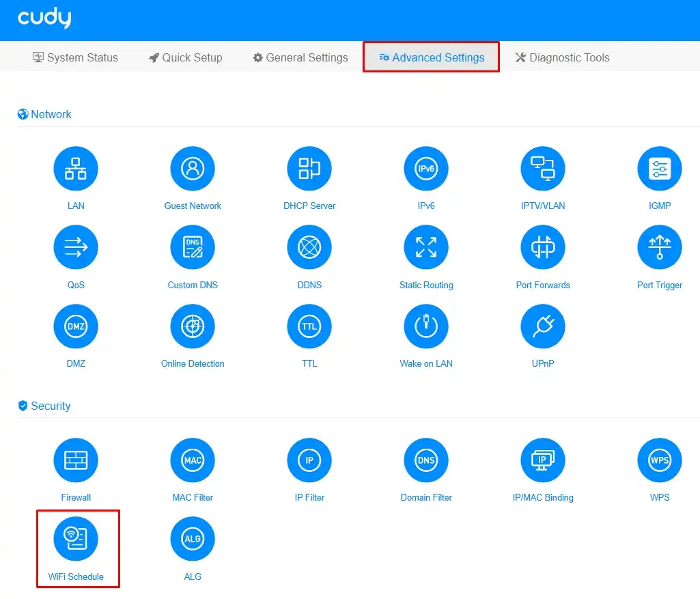This screenshot has width=700, height=599.
Task: Open the ALG icon
Action: pyautogui.click(x=193, y=539)
